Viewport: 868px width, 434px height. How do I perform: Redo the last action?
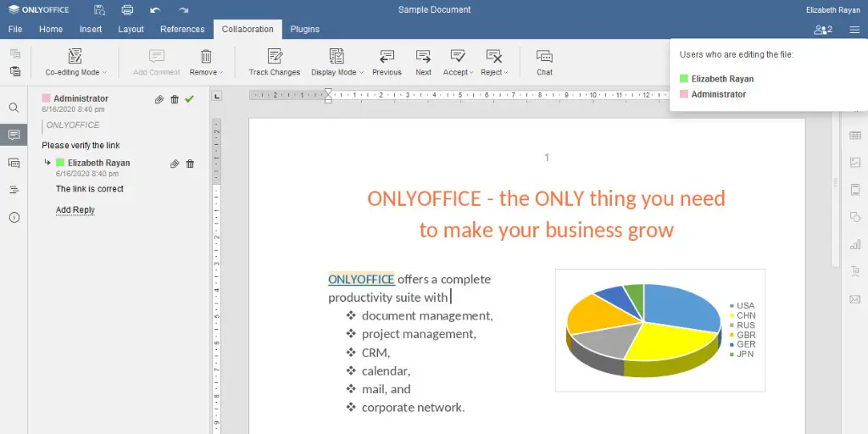click(183, 10)
